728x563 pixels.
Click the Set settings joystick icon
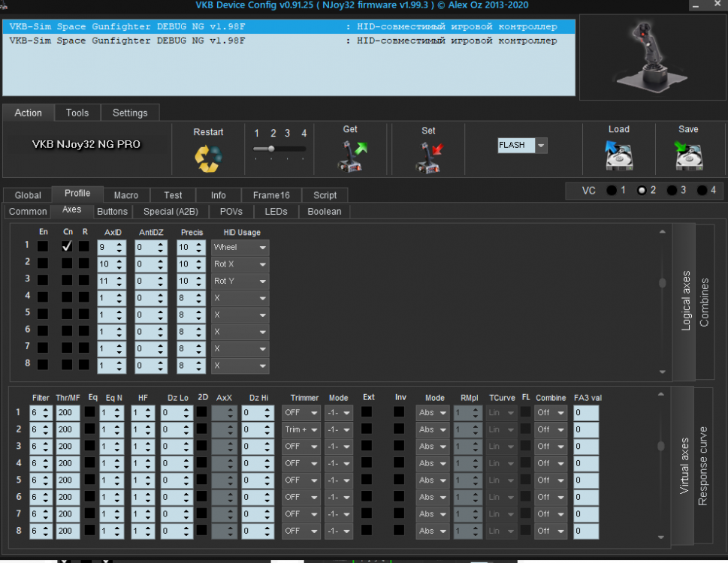(x=428, y=157)
